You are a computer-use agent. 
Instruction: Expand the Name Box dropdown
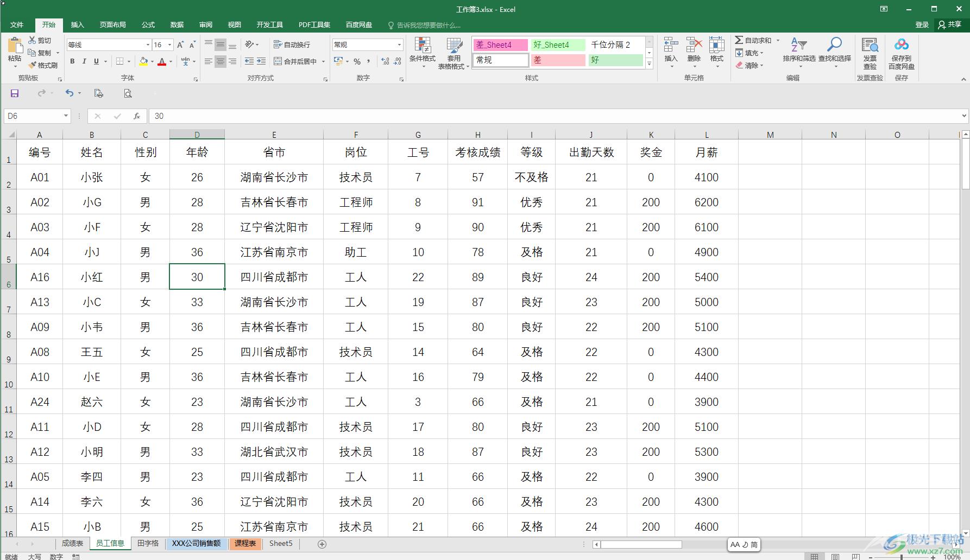click(x=66, y=116)
